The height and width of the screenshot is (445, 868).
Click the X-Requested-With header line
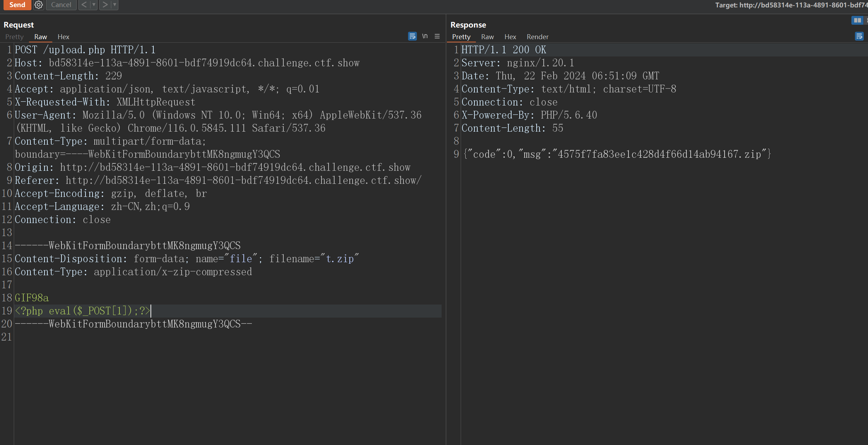pos(105,102)
